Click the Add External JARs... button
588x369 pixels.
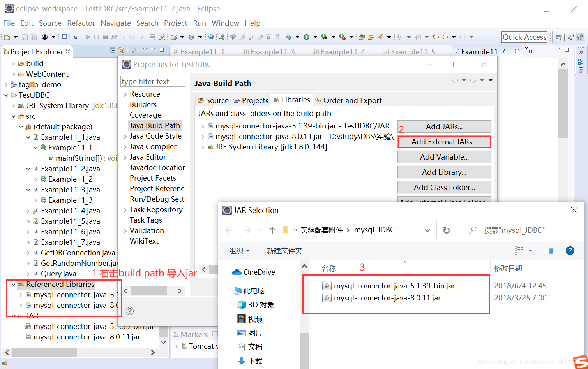444,142
